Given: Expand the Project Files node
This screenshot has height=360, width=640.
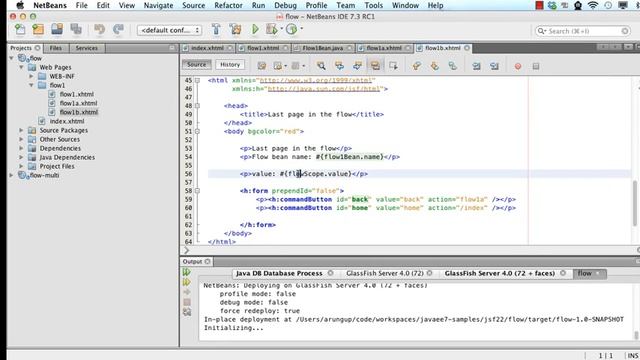Looking at the screenshot, I should click(x=21, y=166).
